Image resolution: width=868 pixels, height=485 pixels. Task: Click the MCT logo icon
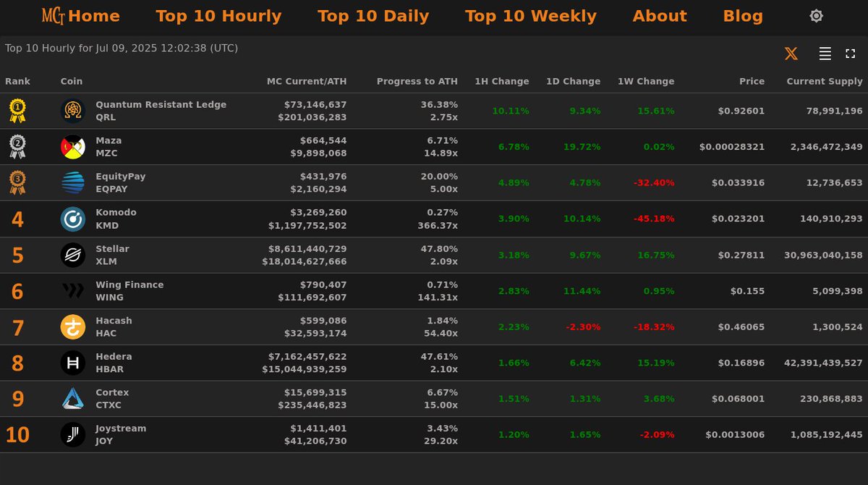click(x=54, y=16)
